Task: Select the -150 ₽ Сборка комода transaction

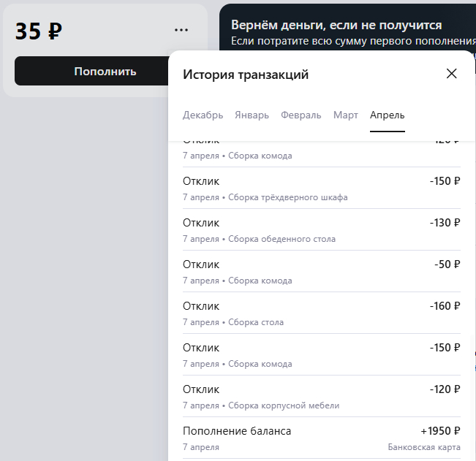Action: pos(321,355)
